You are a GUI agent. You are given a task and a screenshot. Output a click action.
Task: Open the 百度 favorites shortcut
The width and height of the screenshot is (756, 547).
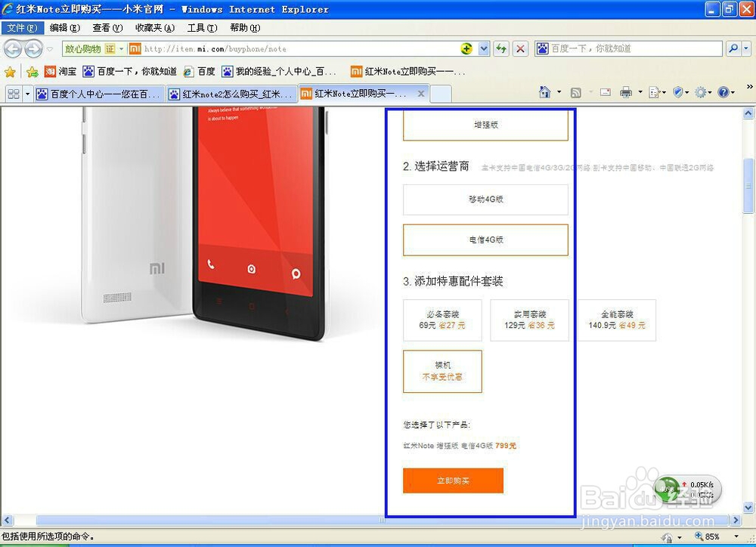point(199,72)
